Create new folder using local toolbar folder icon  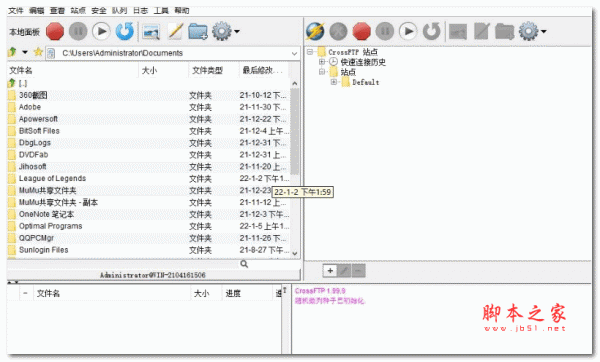[x=198, y=32]
